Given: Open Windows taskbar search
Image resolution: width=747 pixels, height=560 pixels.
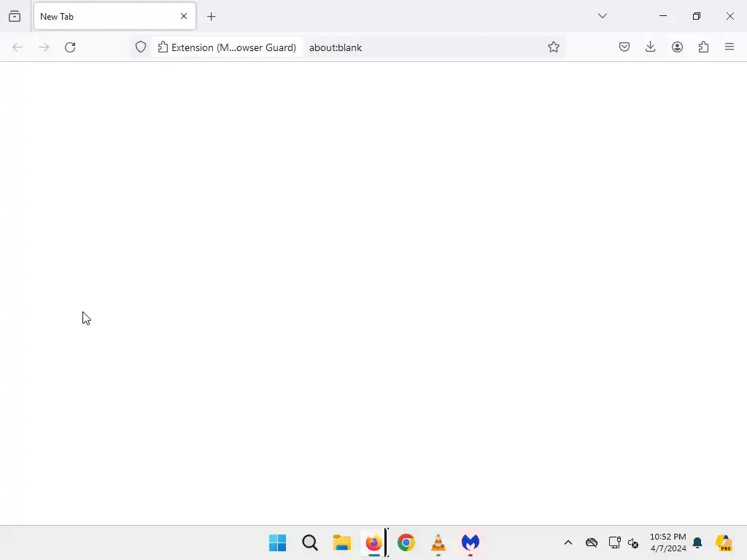Looking at the screenshot, I should coord(309,542).
